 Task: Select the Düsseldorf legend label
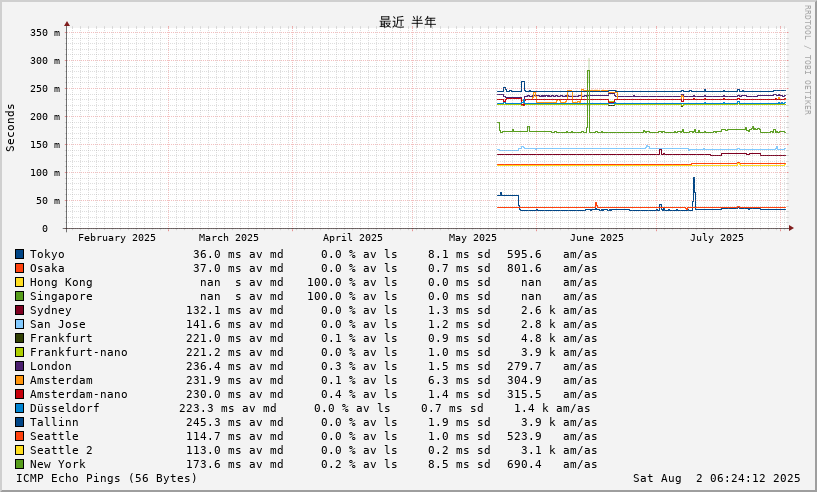pyautogui.click(x=65, y=409)
